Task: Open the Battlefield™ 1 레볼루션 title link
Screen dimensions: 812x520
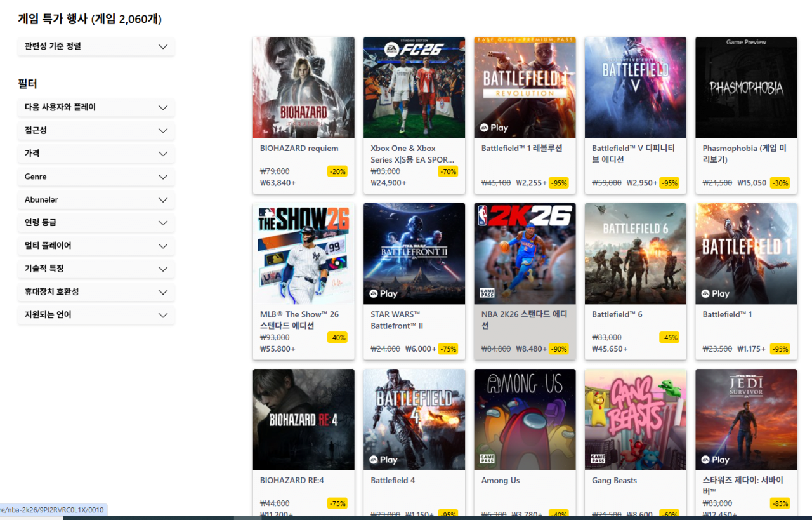Action: click(x=522, y=149)
